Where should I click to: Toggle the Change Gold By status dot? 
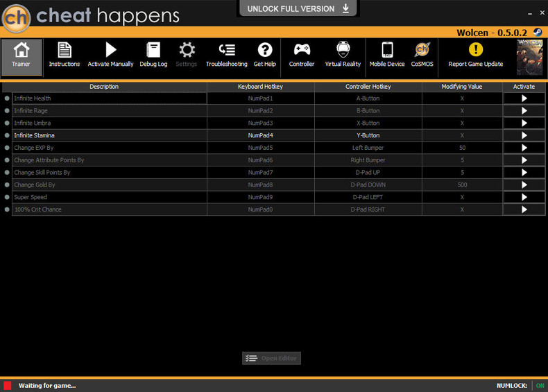tap(7, 185)
